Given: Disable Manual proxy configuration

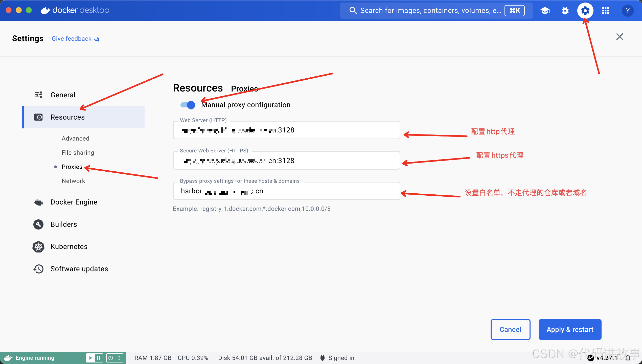Looking at the screenshot, I should 187,105.
